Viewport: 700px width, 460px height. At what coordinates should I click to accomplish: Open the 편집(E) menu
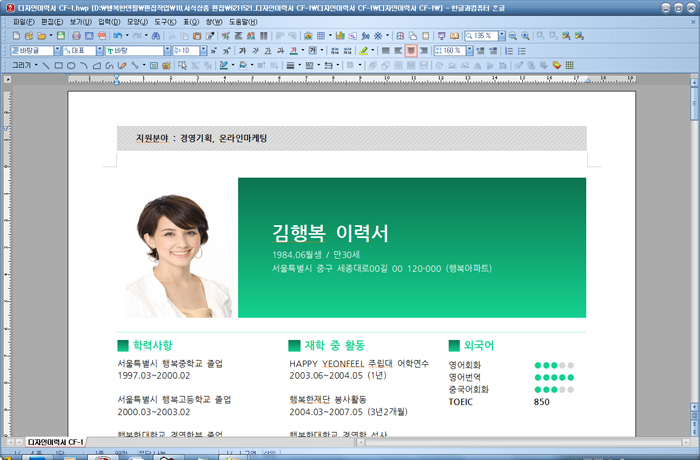52,22
